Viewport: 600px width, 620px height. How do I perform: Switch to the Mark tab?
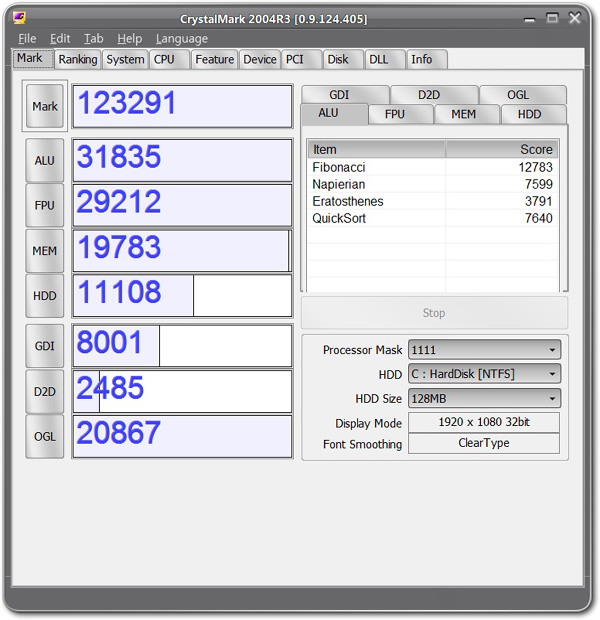[x=33, y=59]
